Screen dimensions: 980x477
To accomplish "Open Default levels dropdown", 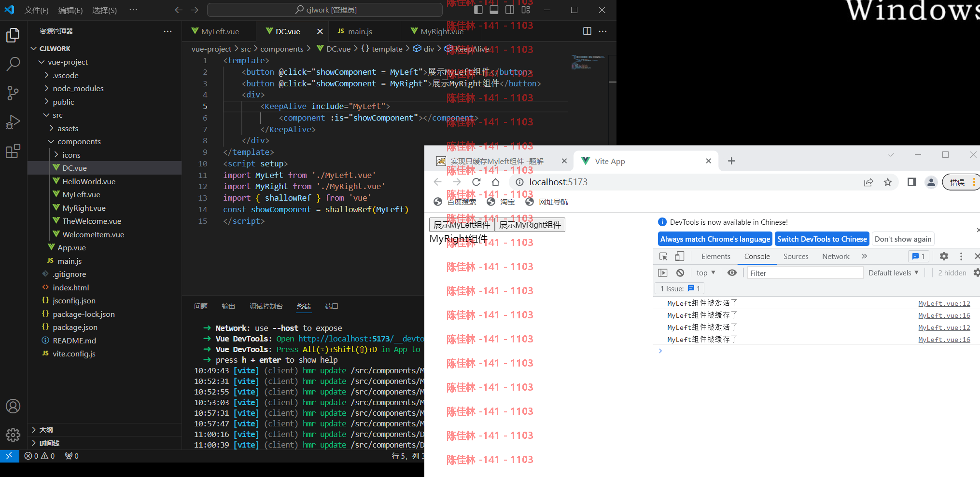I will [894, 273].
